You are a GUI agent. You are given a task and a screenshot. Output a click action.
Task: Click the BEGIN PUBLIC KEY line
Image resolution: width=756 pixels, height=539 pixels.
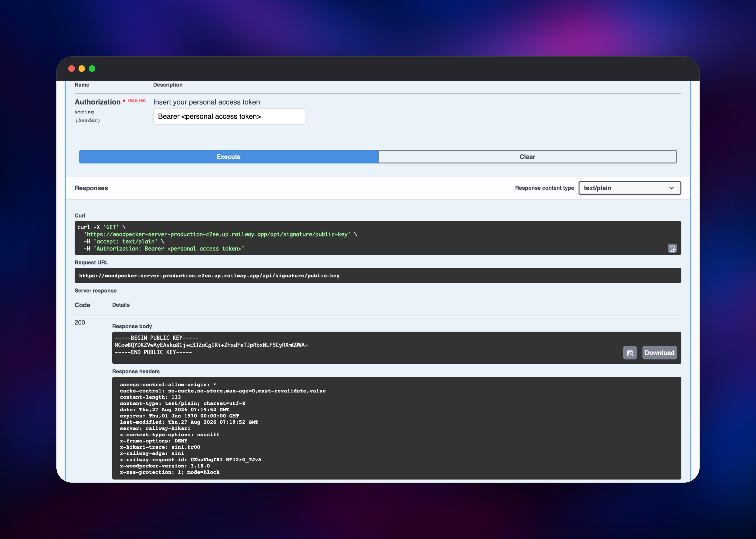tap(156, 338)
